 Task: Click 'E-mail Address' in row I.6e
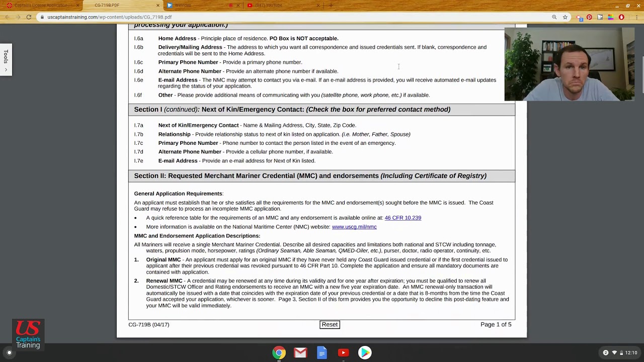click(x=178, y=80)
